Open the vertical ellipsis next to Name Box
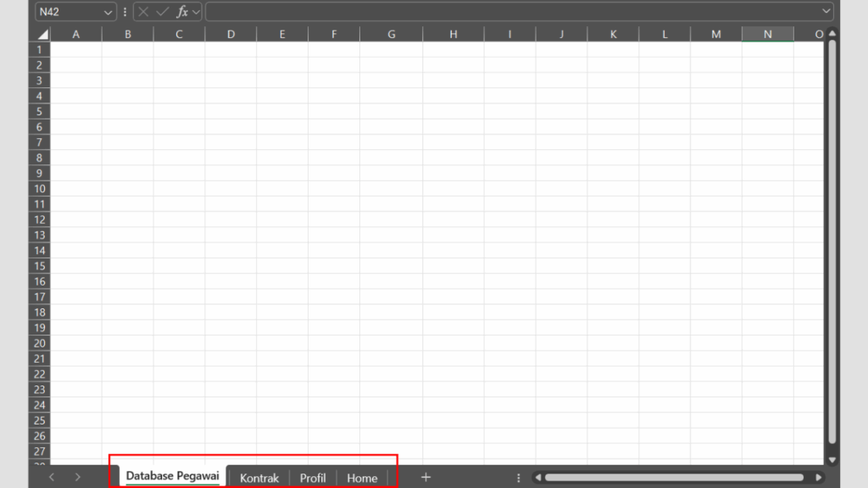 pyautogui.click(x=124, y=12)
